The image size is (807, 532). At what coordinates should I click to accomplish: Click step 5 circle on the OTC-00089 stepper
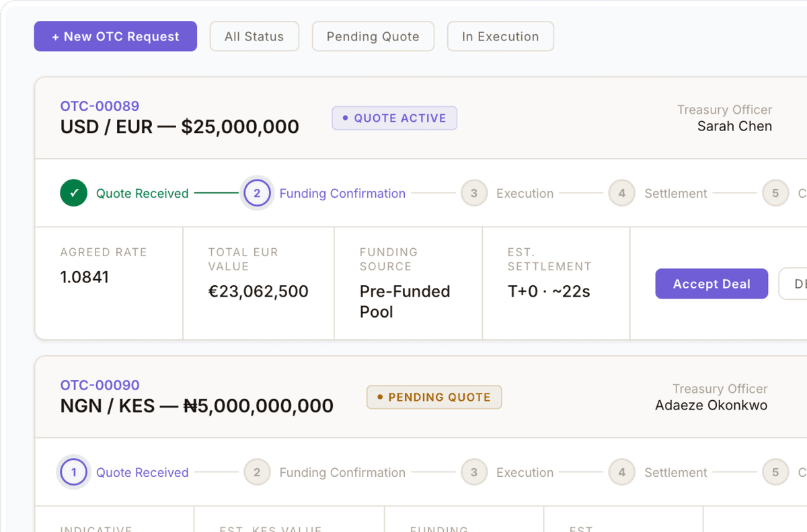coord(775,193)
